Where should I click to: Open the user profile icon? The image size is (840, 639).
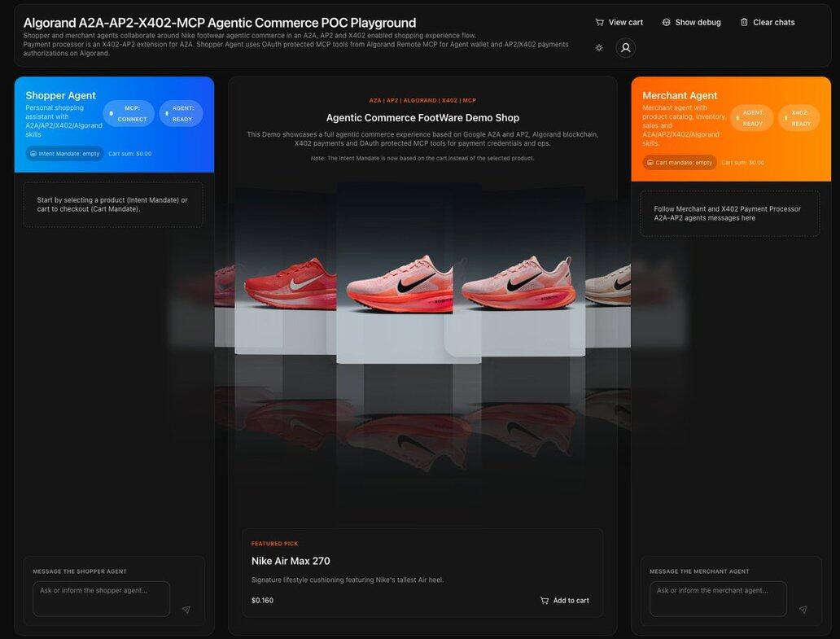(x=625, y=48)
